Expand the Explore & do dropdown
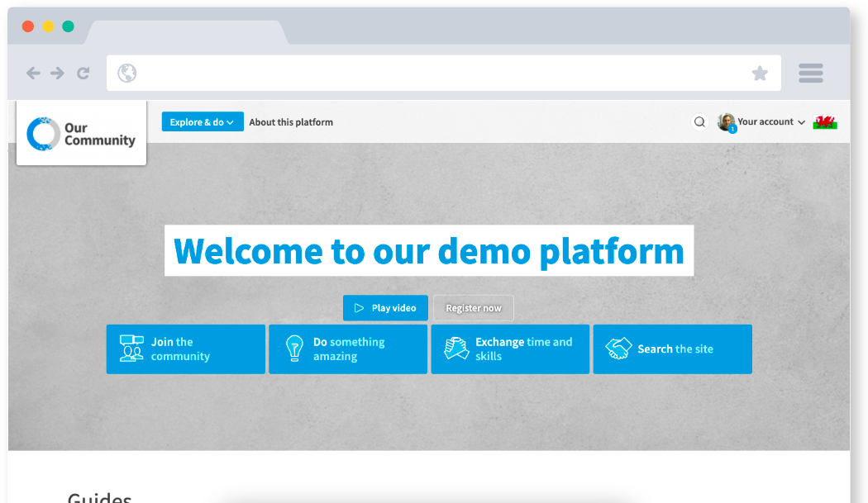Viewport: 868px width, 503px height. [x=203, y=122]
